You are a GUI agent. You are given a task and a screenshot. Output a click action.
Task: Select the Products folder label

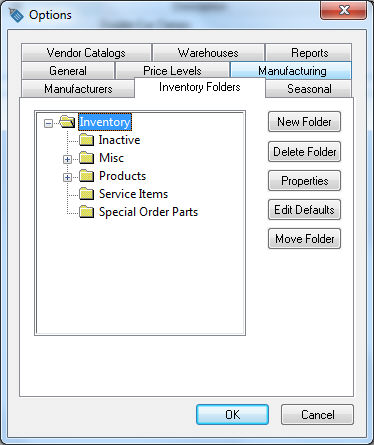point(122,176)
